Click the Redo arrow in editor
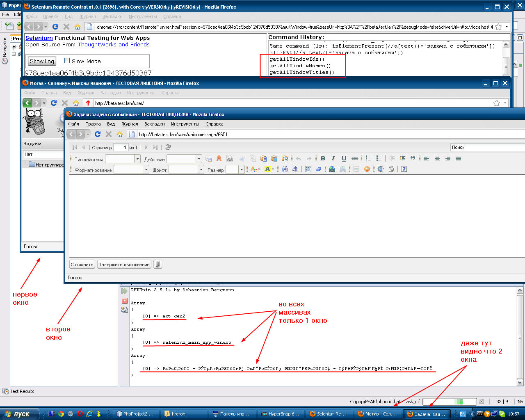 (309, 158)
